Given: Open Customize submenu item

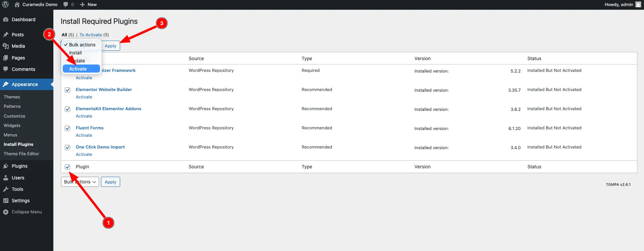Looking at the screenshot, I should tap(14, 116).
